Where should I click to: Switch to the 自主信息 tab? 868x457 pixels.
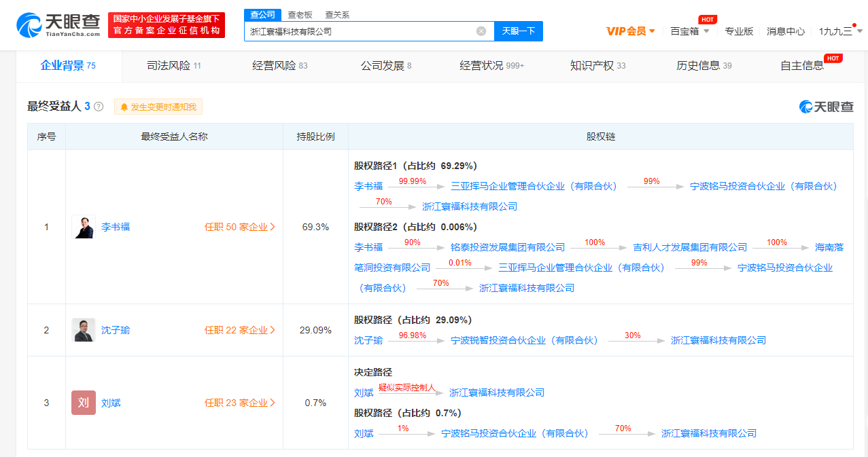[x=803, y=66]
